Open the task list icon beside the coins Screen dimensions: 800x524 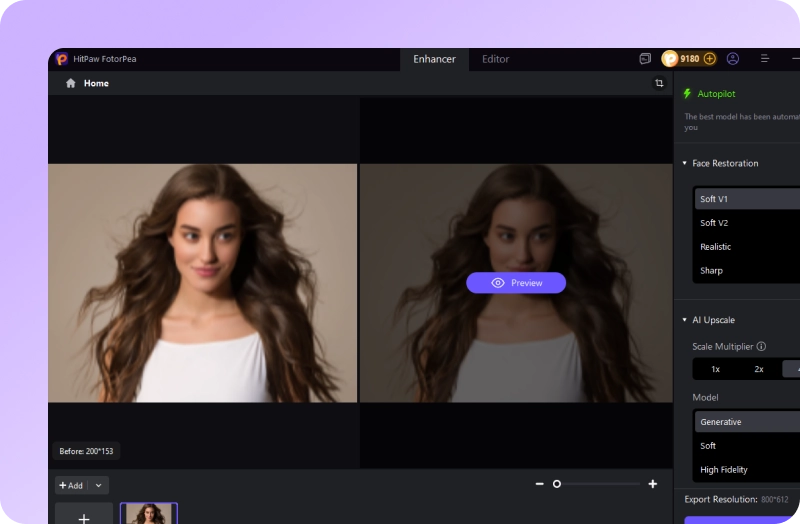coord(645,59)
